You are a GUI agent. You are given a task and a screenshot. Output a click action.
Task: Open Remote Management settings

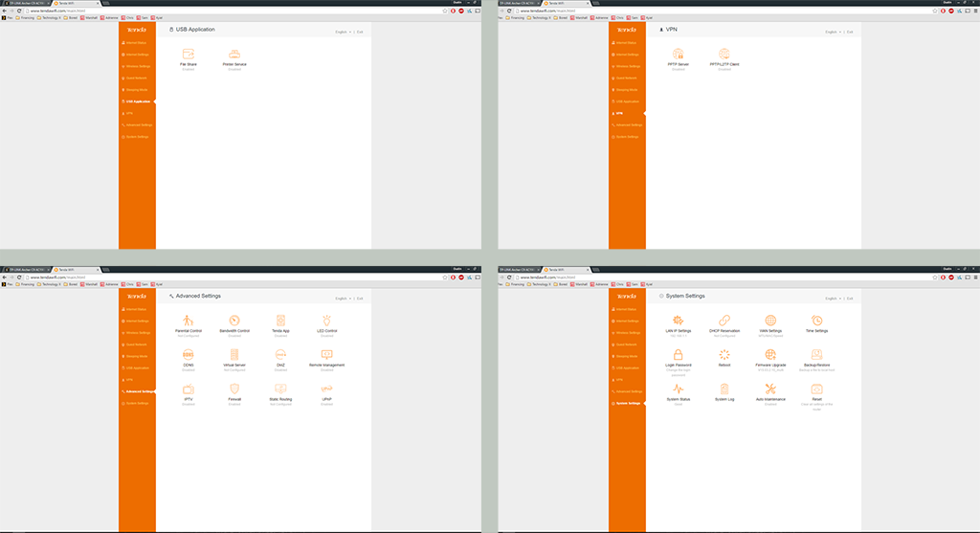(x=327, y=355)
